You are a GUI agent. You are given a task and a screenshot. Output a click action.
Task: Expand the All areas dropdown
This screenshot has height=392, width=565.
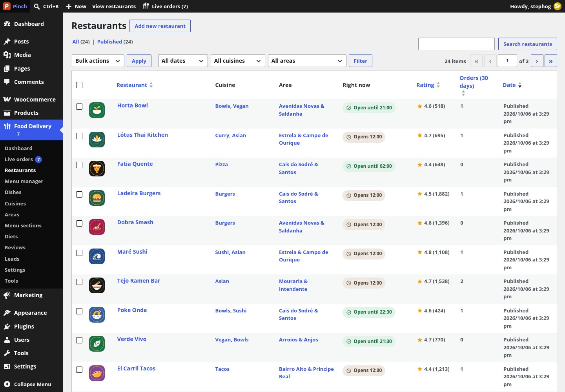tap(307, 61)
